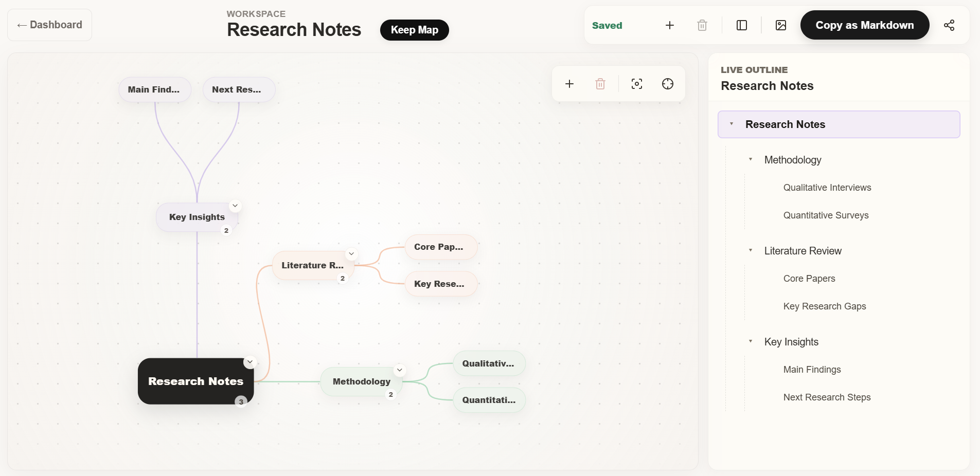Click the LIVE OUTLINE heading
Image resolution: width=980 pixels, height=476 pixels.
754,70
